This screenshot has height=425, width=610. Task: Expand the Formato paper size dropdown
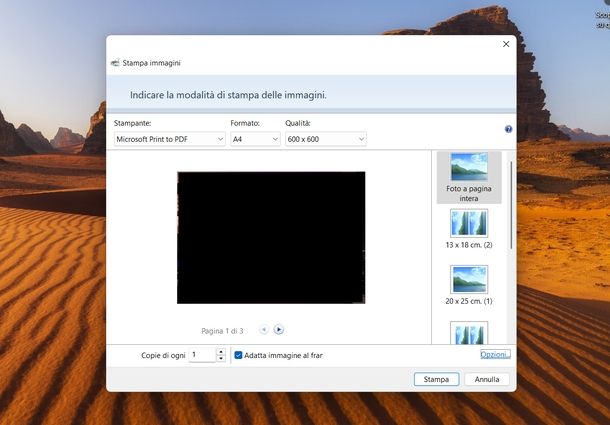(x=254, y=139)
